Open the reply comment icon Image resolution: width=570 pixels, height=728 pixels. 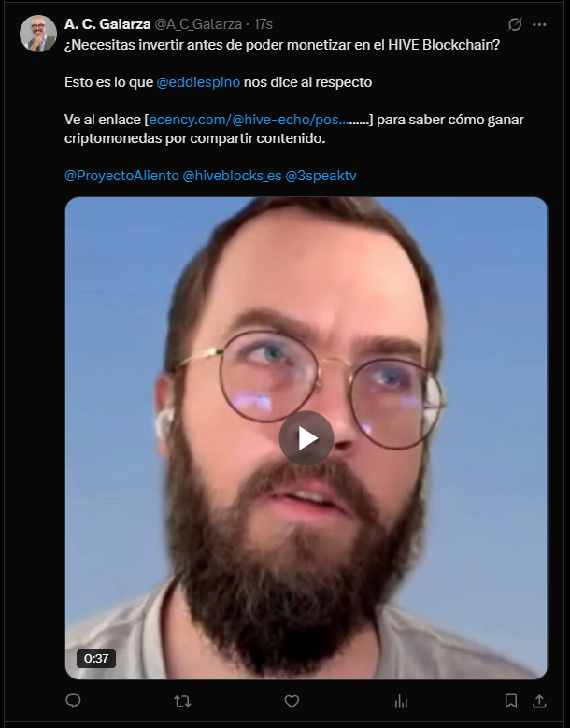(73, 701)
